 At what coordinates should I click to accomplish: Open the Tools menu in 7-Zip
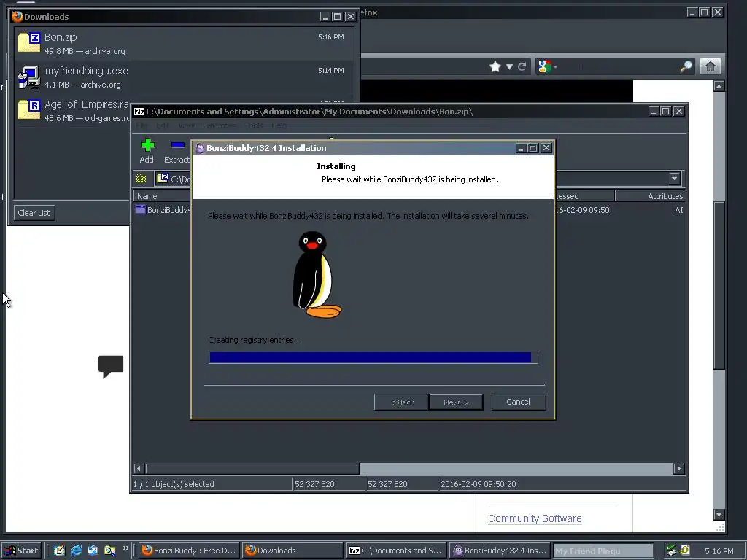click(x=253, y=125)
